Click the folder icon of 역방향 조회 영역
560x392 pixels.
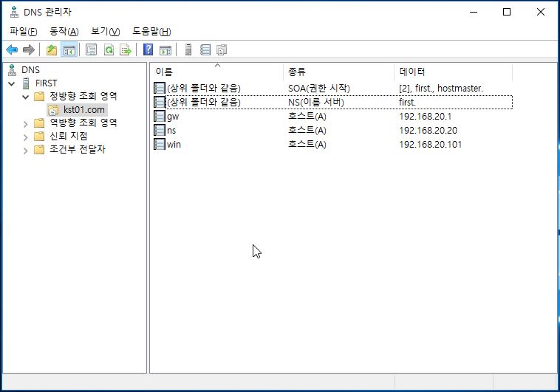click(39, 123)
